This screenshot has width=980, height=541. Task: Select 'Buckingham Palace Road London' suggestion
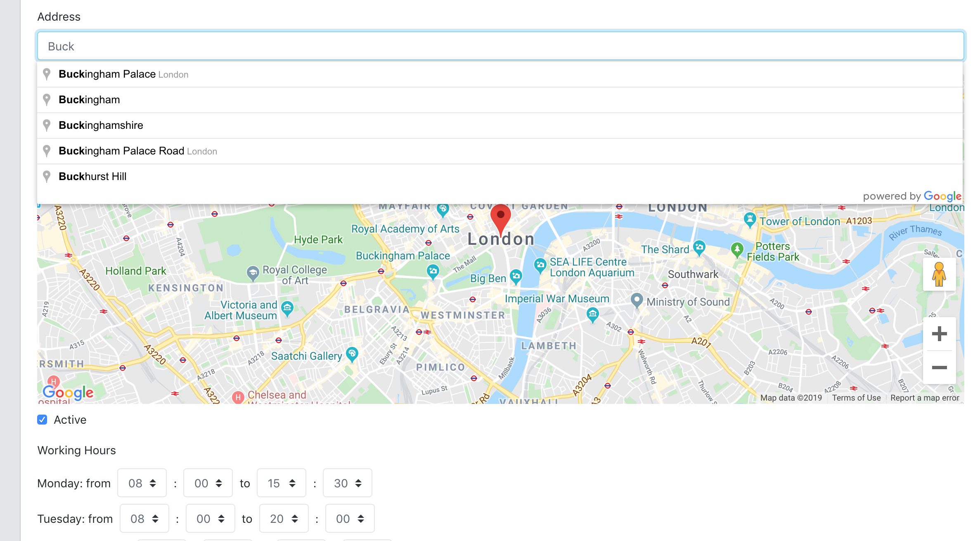pyautogui.click(x=138, y=151)
